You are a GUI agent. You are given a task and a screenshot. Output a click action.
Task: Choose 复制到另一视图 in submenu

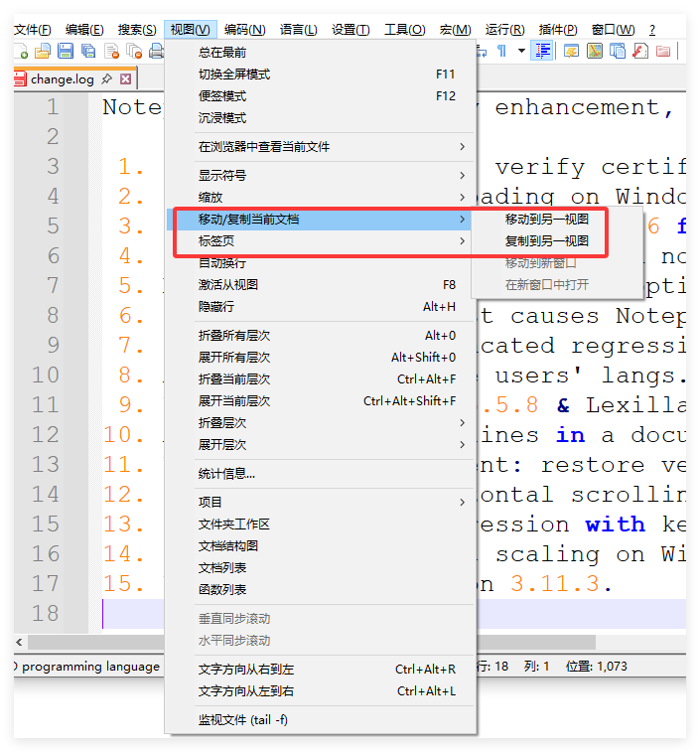pos(557,240)
